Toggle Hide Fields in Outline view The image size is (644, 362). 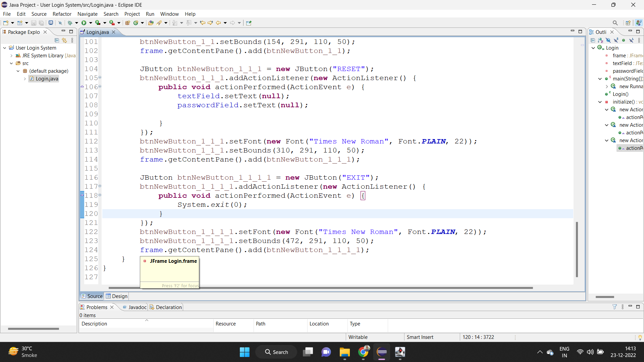(x=608, y=40)
